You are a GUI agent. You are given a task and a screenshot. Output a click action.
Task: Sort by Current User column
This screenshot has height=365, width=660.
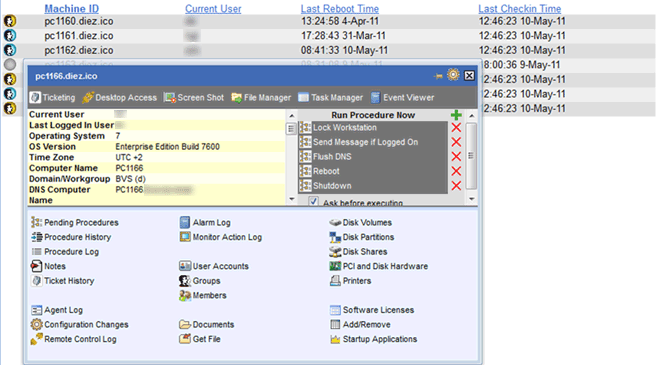[x=213, y=8]
